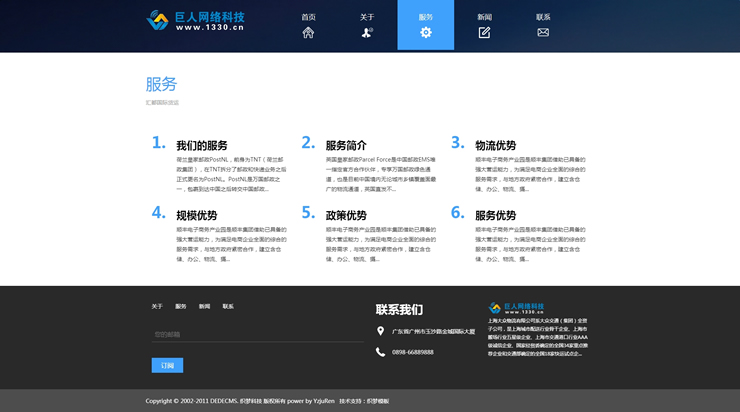Click the envelope icon under 联系
The height and width of the screenshot is (412, 740).
pos(543,33)
